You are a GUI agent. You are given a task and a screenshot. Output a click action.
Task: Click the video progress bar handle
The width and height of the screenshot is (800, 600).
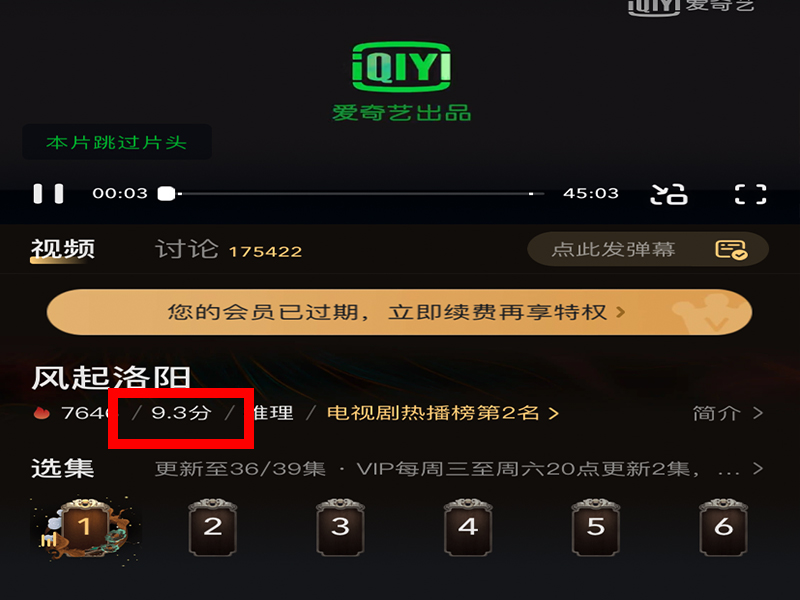point(166,194)
